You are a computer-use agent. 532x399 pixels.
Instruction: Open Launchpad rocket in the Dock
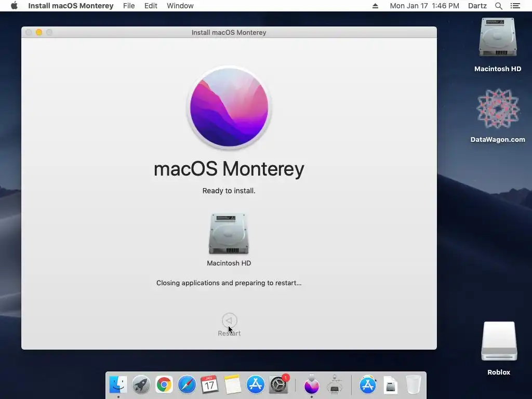click(x=141, y=384)
